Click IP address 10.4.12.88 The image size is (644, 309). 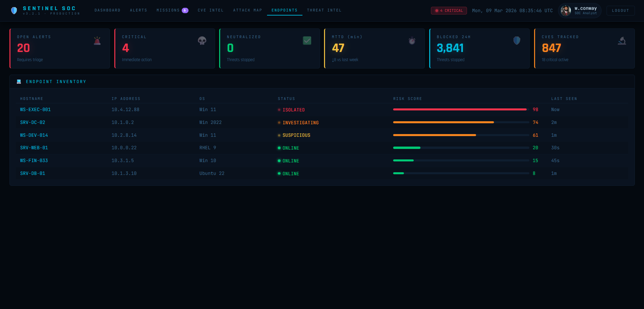[125, 110]
